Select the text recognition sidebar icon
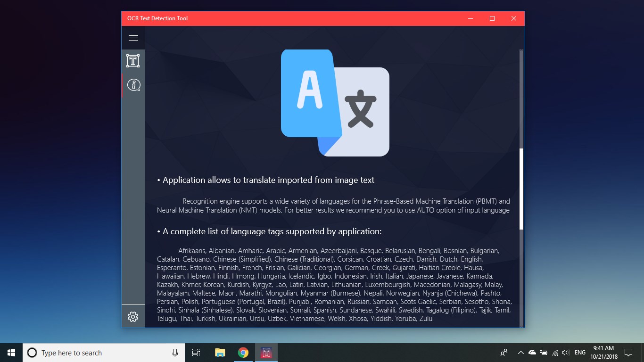644x362 pixels. pos(133,60)
